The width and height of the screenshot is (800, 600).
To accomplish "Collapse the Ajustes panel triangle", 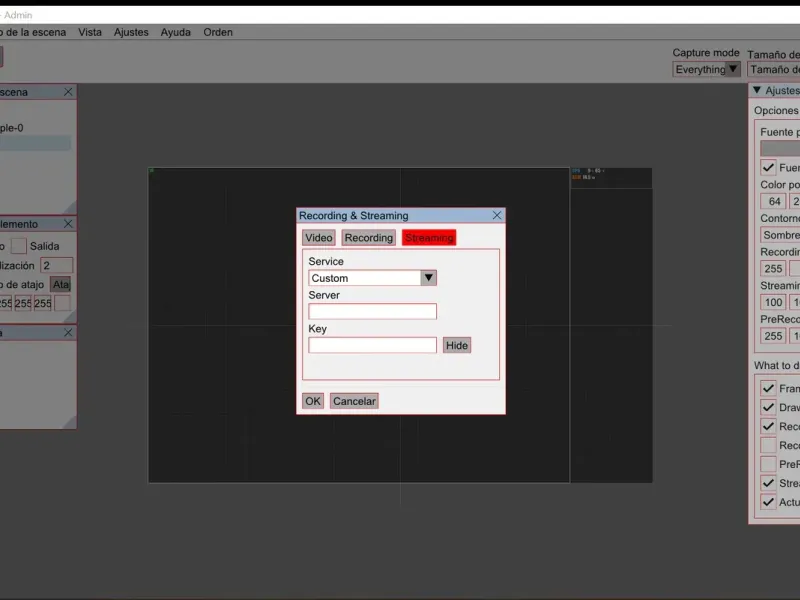I will click(x=757, y=90).
